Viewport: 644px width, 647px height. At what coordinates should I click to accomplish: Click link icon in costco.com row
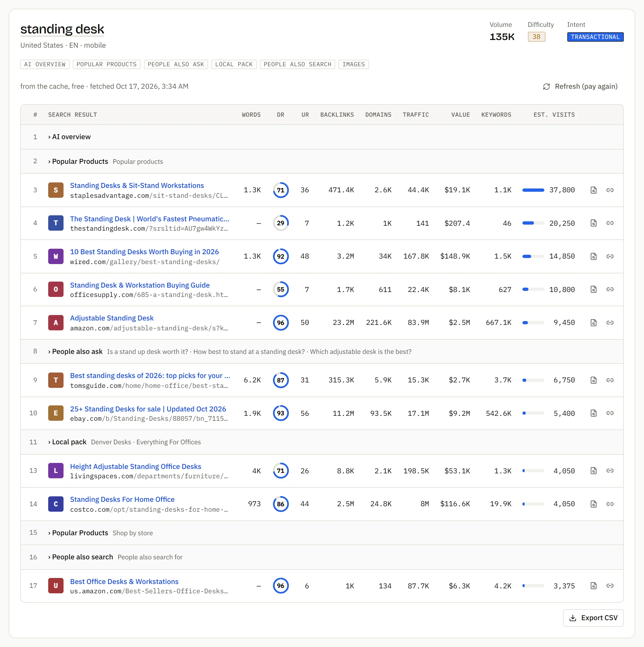point(610,504)
